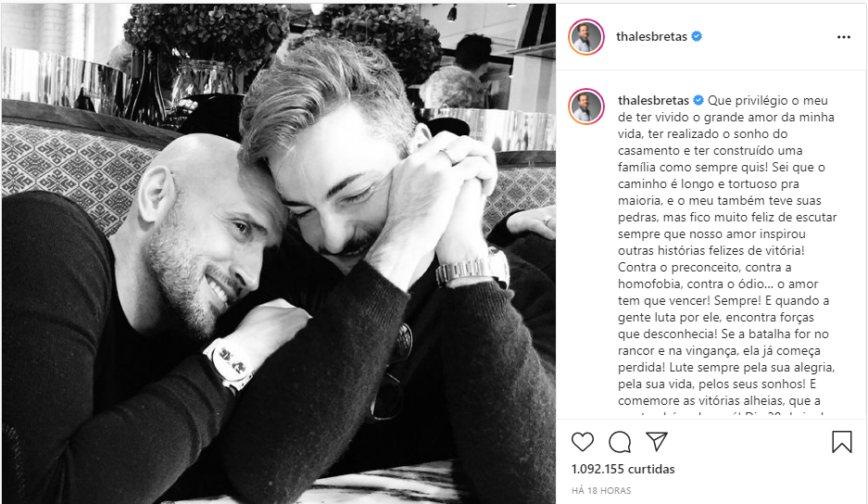Viewport: 868px width, 504px height.
Task: Click the verified badge in the caption
Action: pos(698,100)
